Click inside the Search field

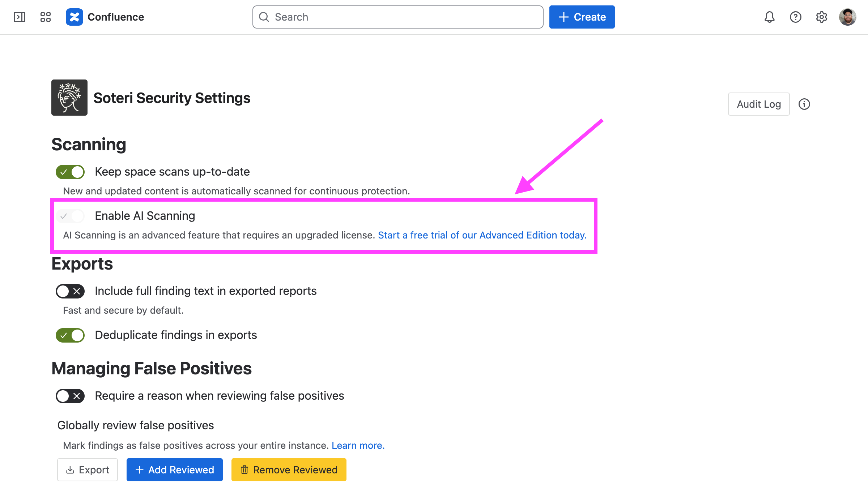398,17
